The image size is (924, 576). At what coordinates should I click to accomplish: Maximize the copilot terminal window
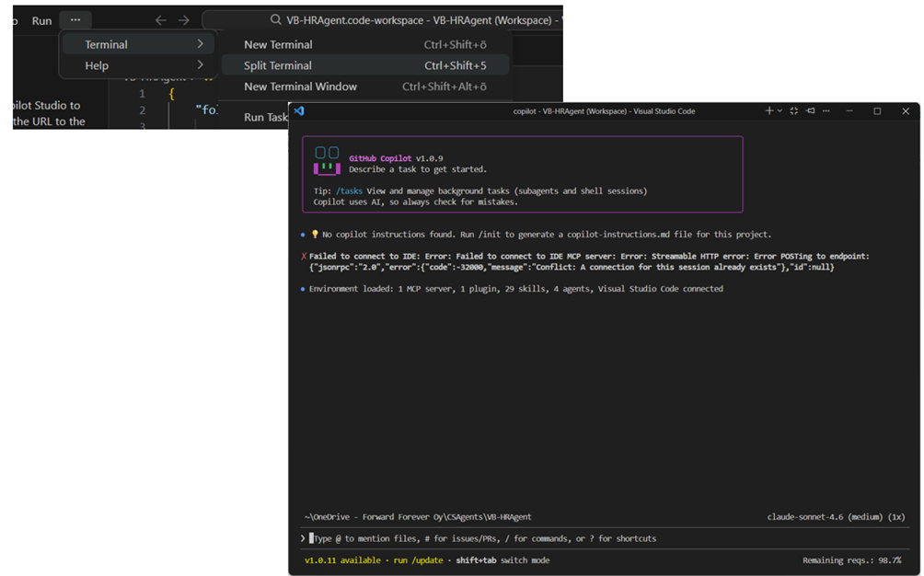click(877, 111)
